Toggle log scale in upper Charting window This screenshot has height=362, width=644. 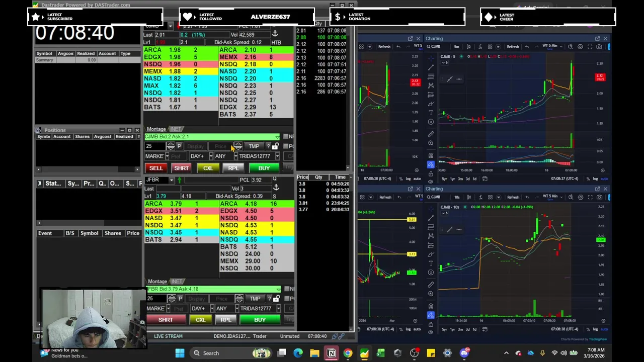pos(595,178)
